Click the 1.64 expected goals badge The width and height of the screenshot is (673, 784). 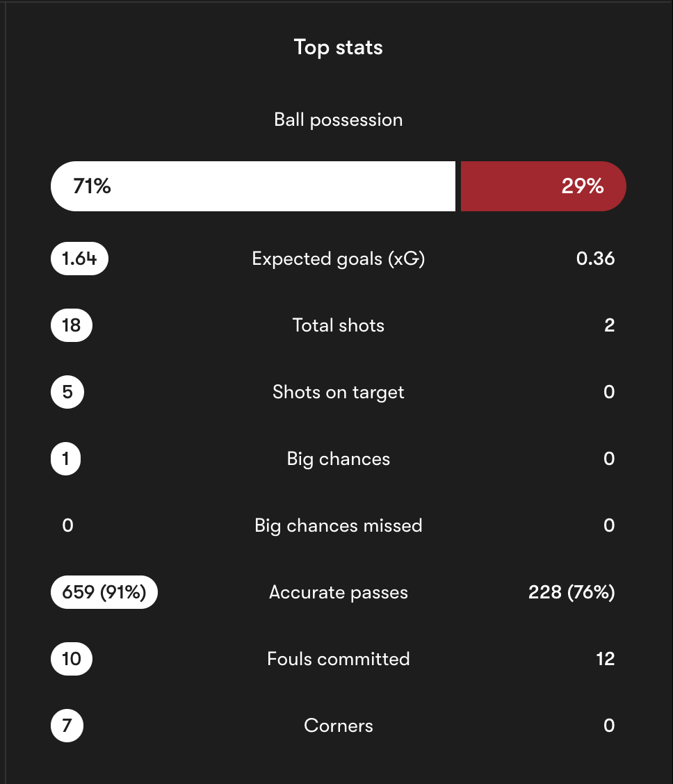[x=79, y=259]
